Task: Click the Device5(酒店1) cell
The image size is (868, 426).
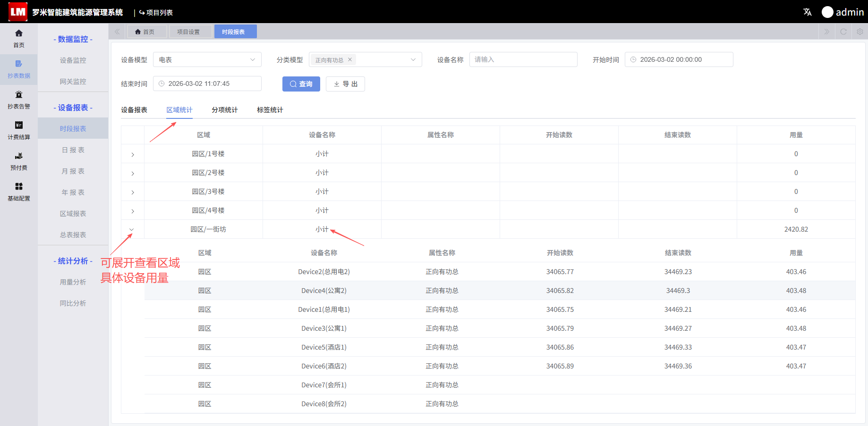Action: click(324, 347)
